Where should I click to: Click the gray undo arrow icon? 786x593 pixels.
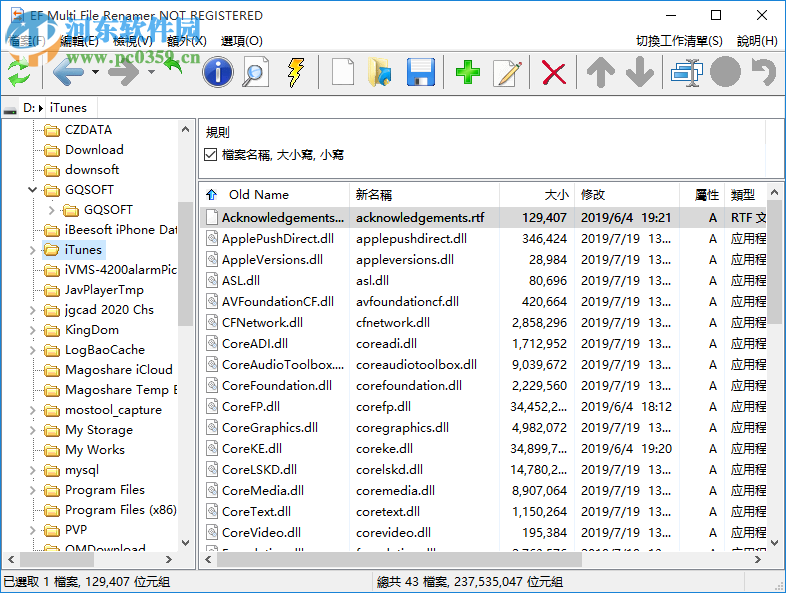tap(763, 73)
